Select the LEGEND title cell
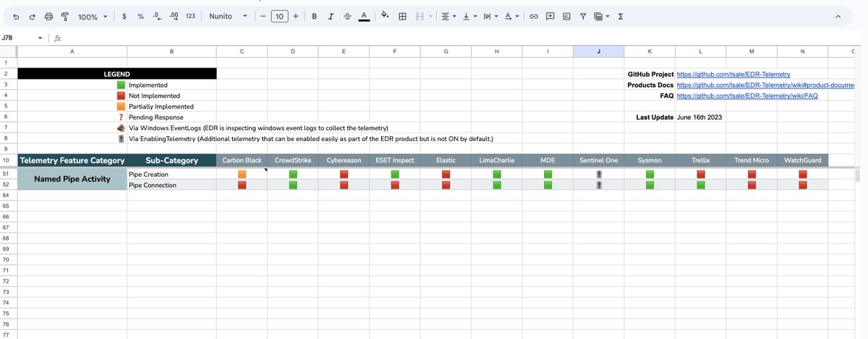 [x=116, y=74]
